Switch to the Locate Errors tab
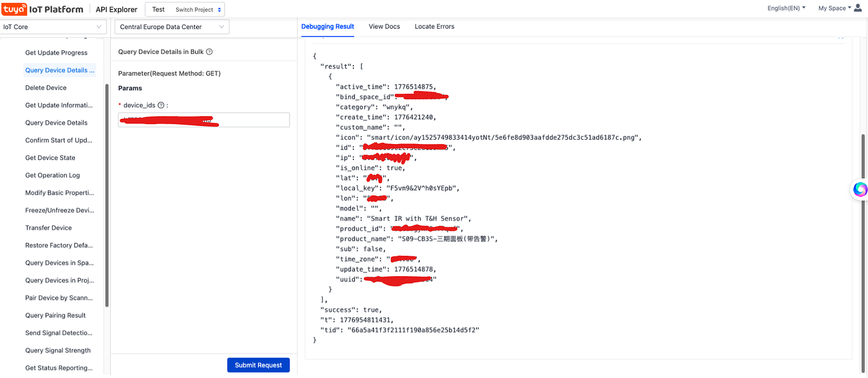Image resolution: width=868 pixels, height=378 pixels. pyautogui.click(x=435, y=27)
